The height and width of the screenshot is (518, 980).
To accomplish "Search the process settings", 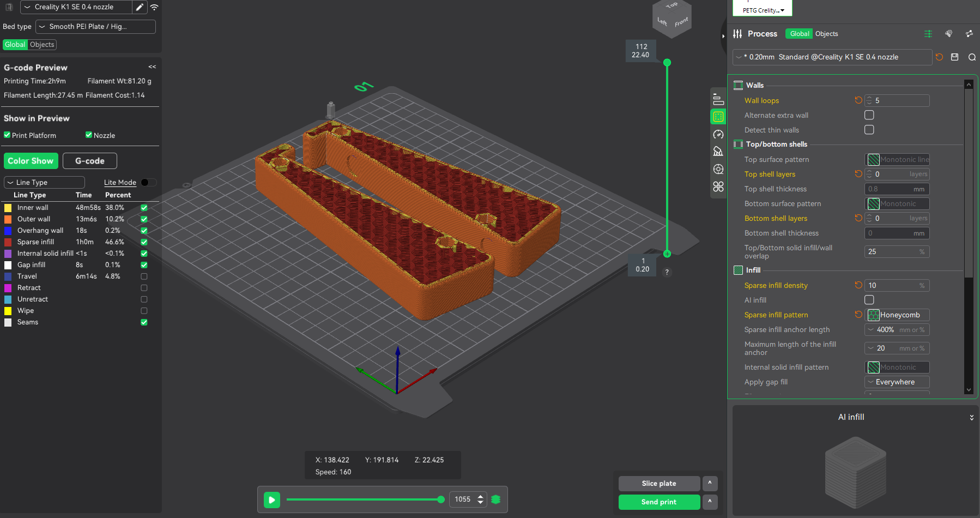I will click(x=972, y=57).
